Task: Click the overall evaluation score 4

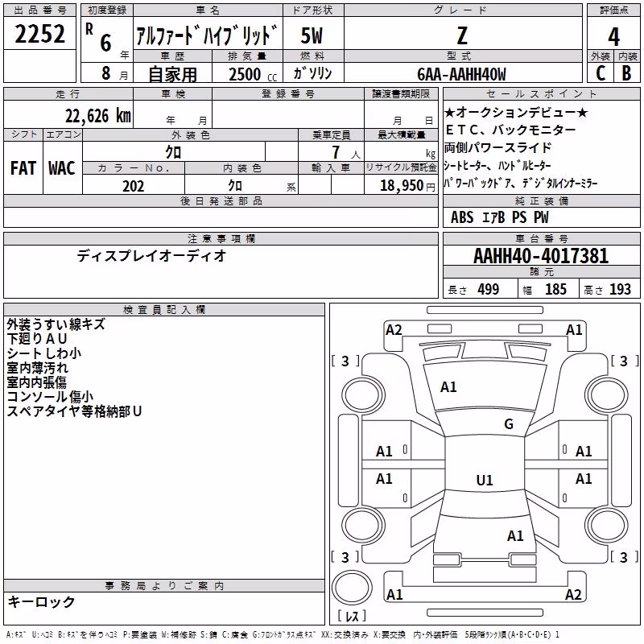Action: (613, 36)
